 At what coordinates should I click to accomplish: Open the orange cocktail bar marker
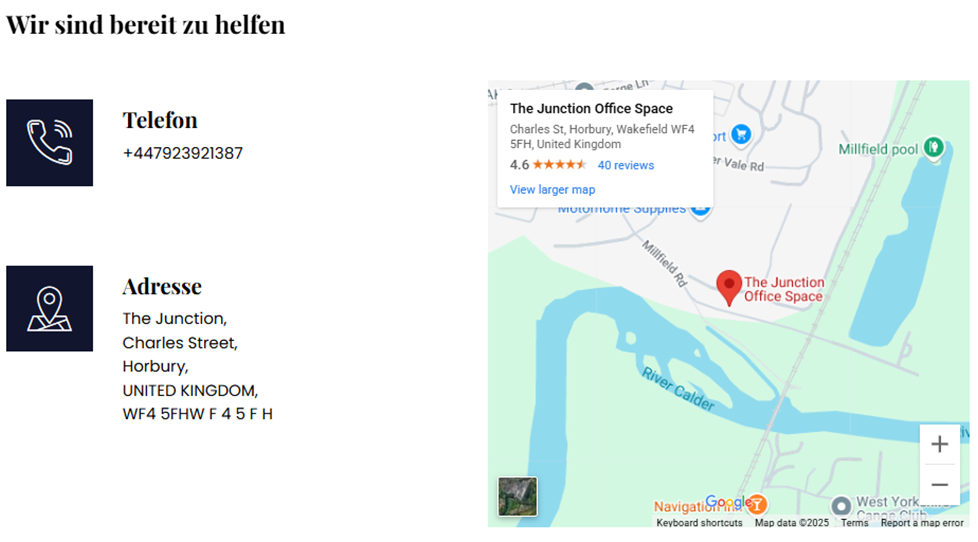click(x=757, y=504)
